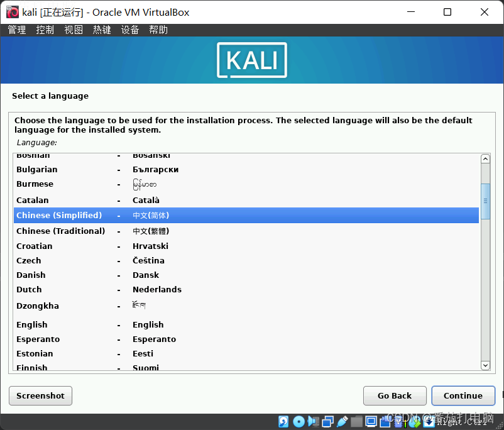Close the VirtualBox window
Viewport: 504px width, 430px height.
pyautogui.click(x=485, y=12)
